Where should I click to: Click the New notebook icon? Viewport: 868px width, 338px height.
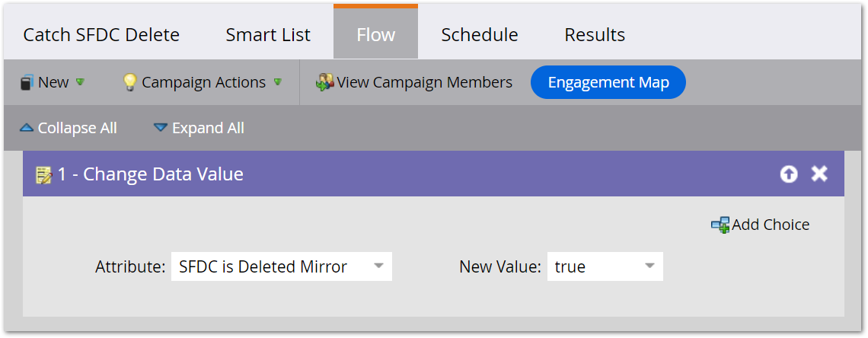pyautogui.click(x=27, y=82)
